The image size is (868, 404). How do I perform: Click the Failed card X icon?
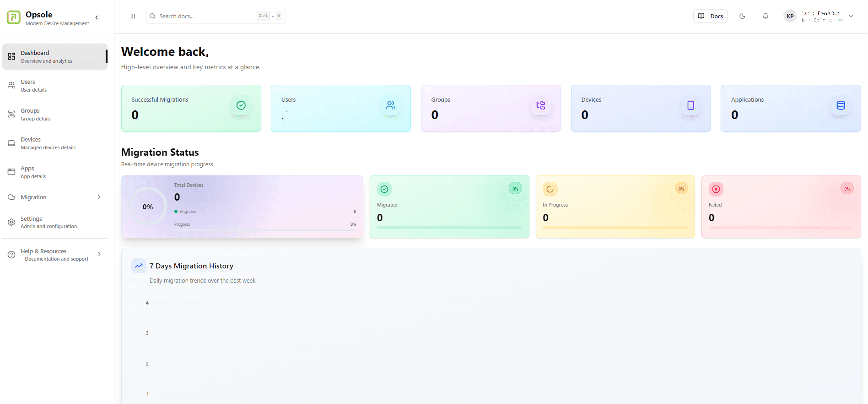coord(716,189)
